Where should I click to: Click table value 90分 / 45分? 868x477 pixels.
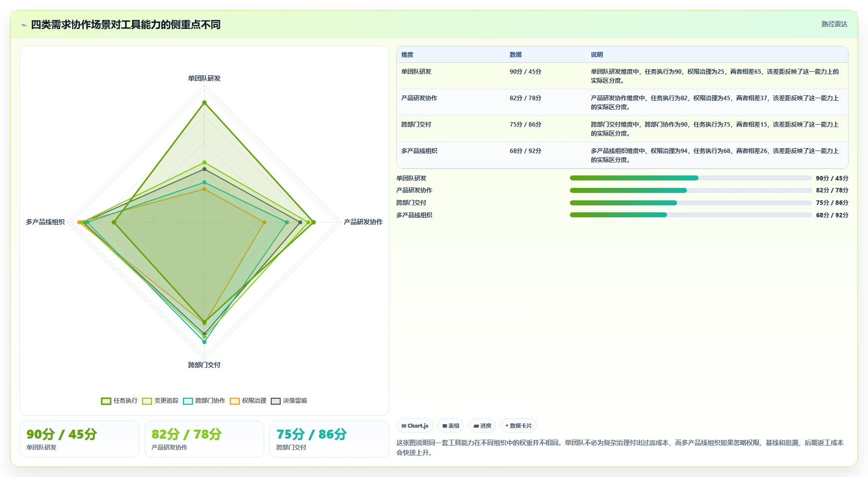[x=525, y=72]
